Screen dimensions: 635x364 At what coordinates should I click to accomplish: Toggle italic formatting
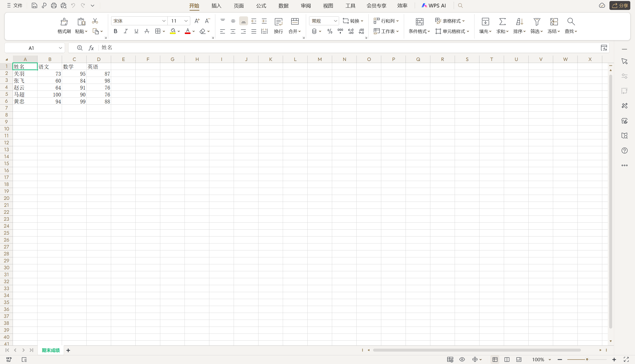[126, 31]
